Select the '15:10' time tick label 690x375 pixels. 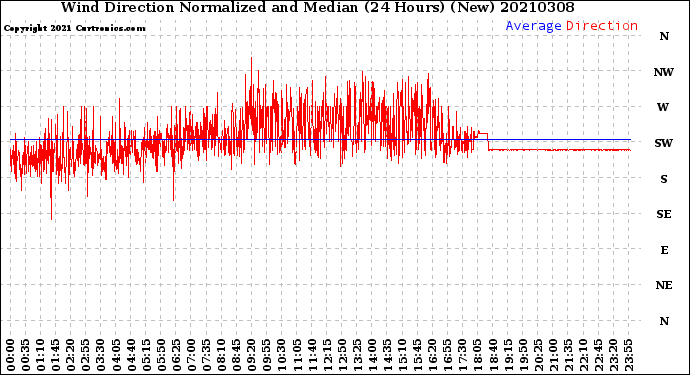click(x=402, y=355)
